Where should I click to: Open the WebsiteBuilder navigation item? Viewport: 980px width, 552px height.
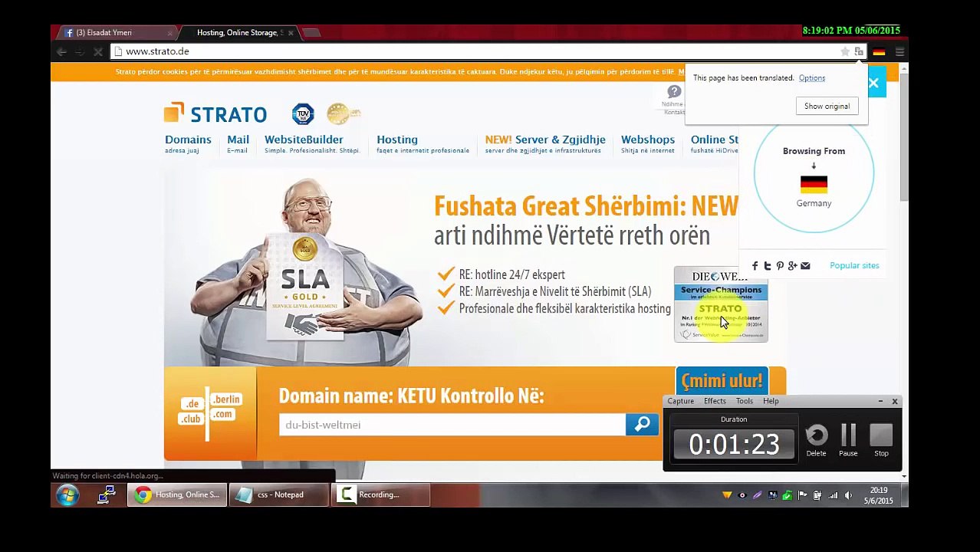coord(311,143)
